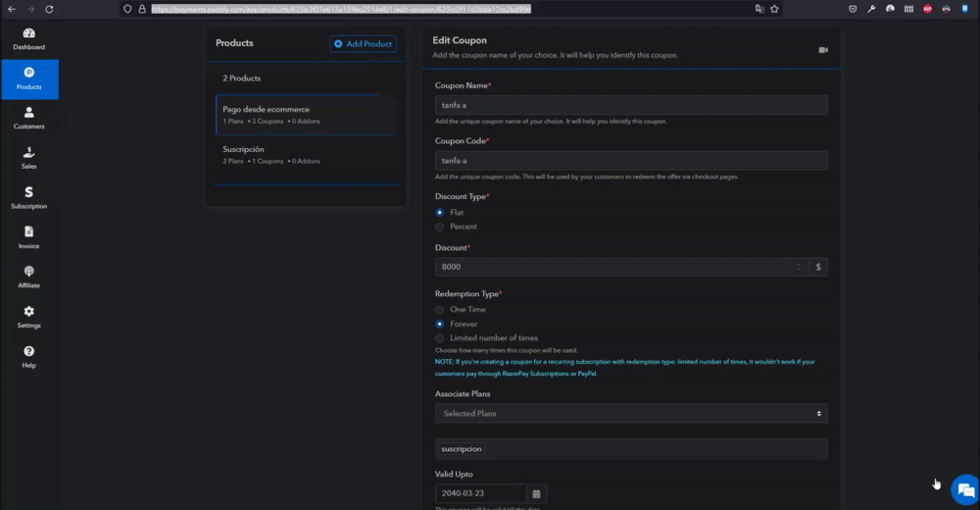This screenshot has width=980, height=510.
Task: Click the '2 Products' count text
Action: (242, 78)
